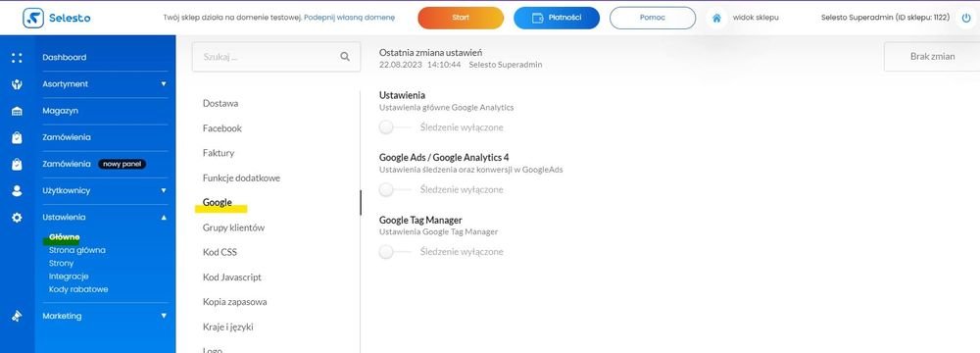This screenshot has width=980, height=353.
Task: Select the Integracje submenu item
Action: tap(69, 276)
